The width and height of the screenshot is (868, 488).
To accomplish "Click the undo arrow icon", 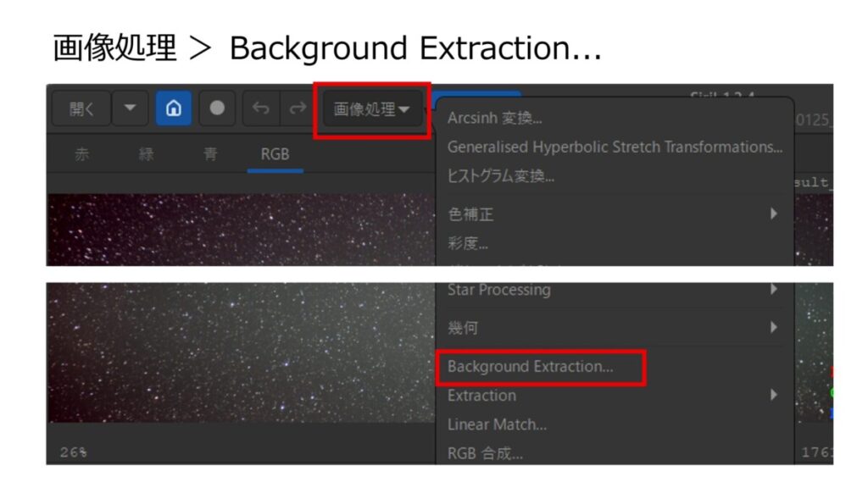I will (261, 108).
